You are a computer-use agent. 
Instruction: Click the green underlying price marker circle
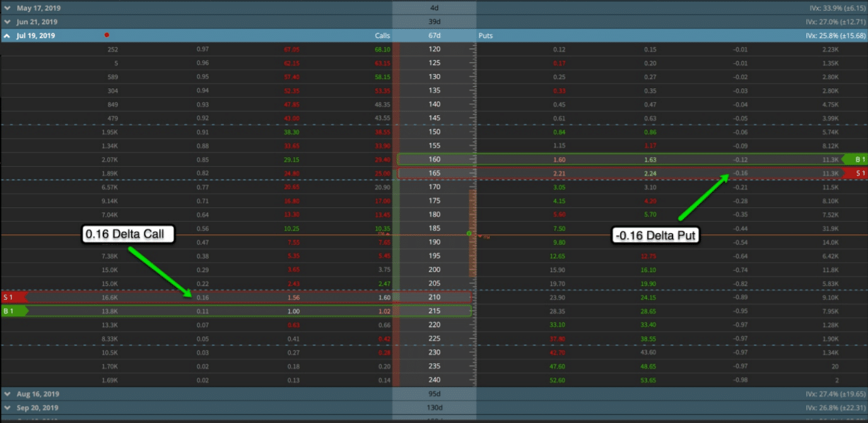(469, 234)
